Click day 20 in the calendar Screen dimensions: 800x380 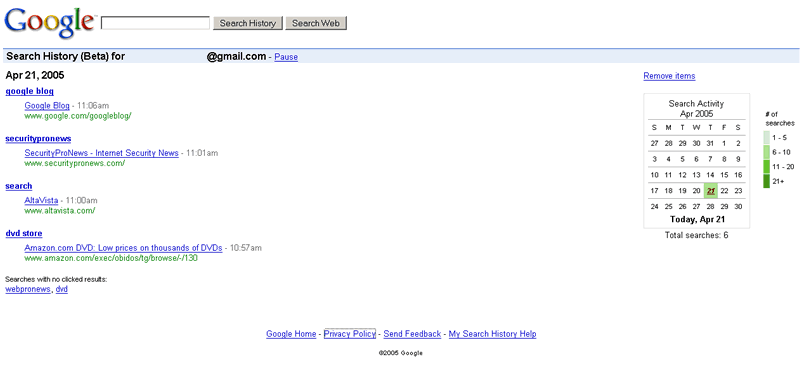tap(696, 191)
